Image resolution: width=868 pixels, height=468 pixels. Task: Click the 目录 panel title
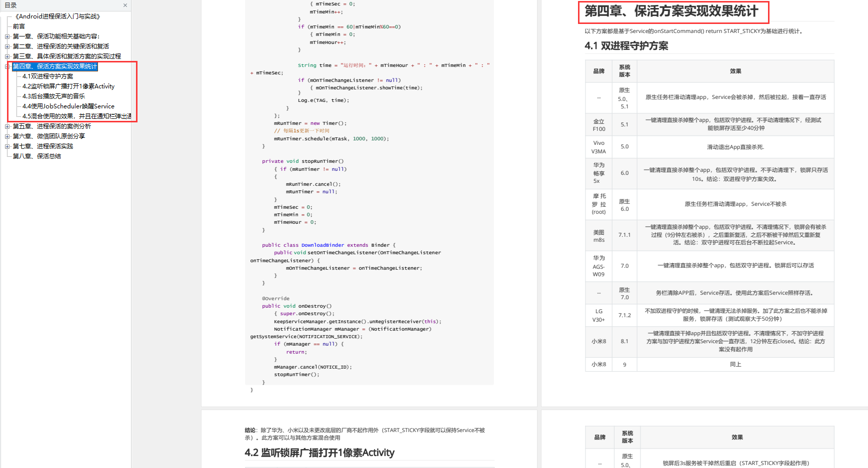10,5
